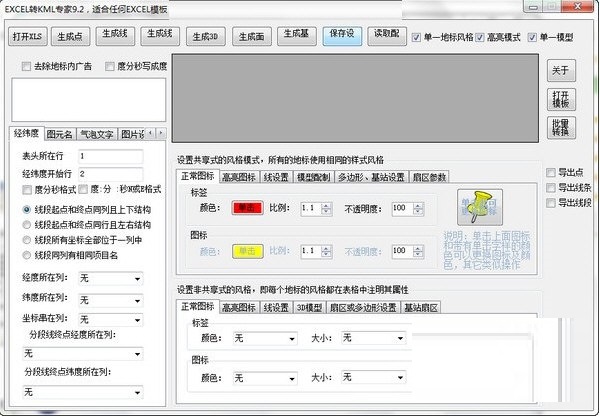
Task: Open 3D模型 tab in lower panel
Action: [309, 307]
